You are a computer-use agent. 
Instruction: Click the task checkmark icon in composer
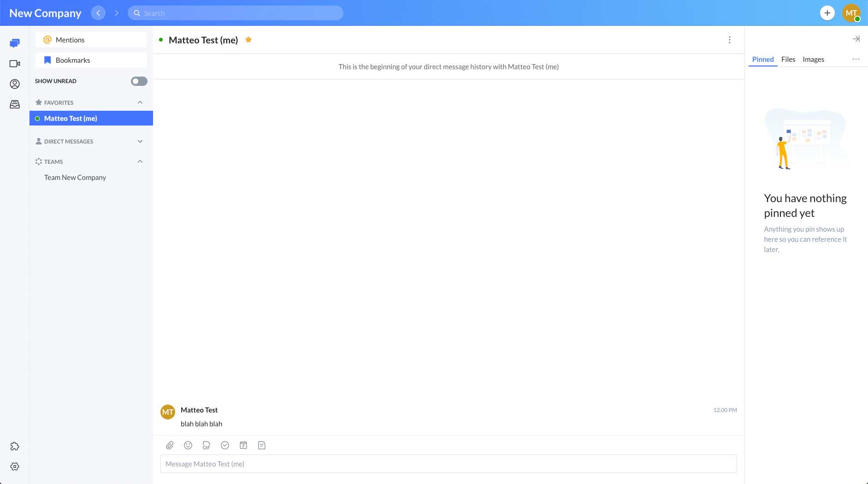click(225, 445)
